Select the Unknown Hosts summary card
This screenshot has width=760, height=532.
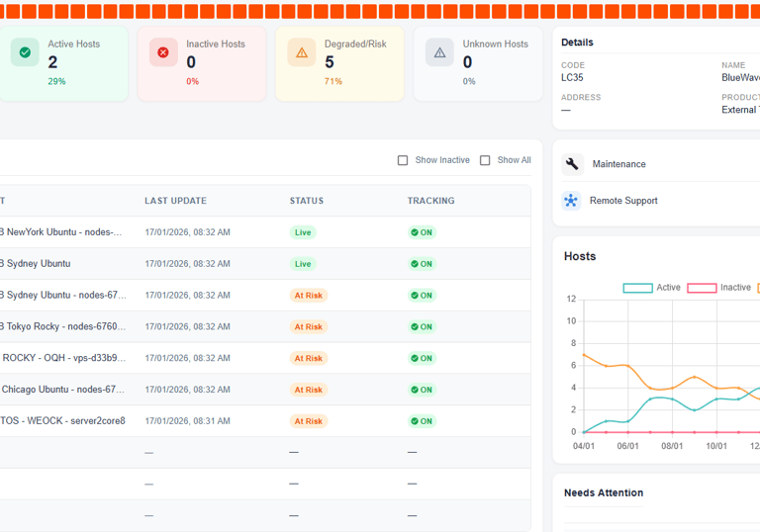pos(478,64)
